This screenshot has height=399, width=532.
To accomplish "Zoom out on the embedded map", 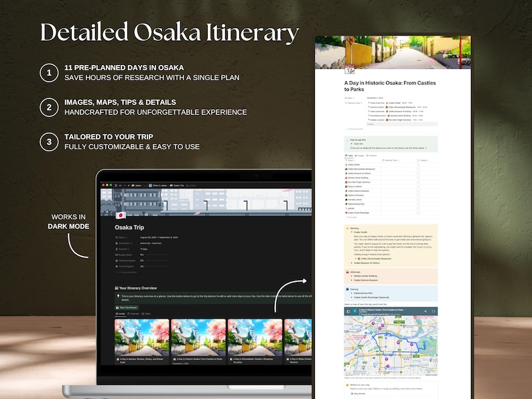I will pyautogui.click(x=348, y=371).
